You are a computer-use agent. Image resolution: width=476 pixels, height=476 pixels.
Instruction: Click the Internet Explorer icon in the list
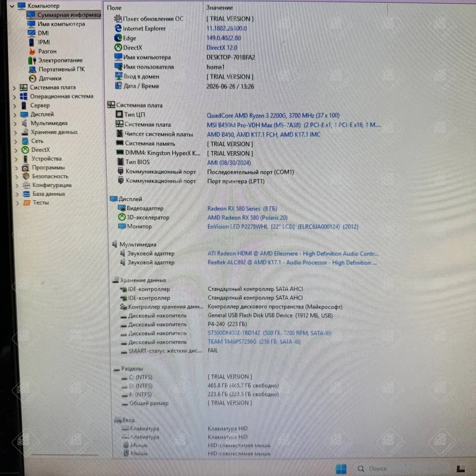[x=118, y=28]
